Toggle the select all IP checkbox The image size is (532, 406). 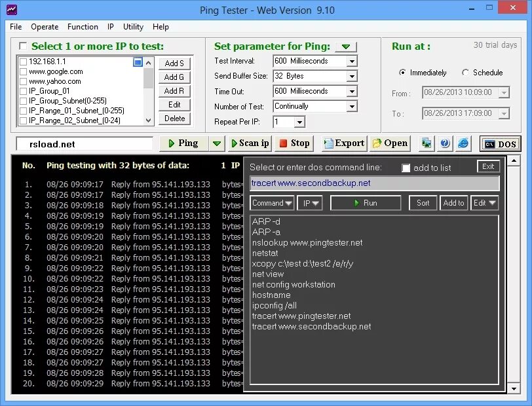coord(23,46)
